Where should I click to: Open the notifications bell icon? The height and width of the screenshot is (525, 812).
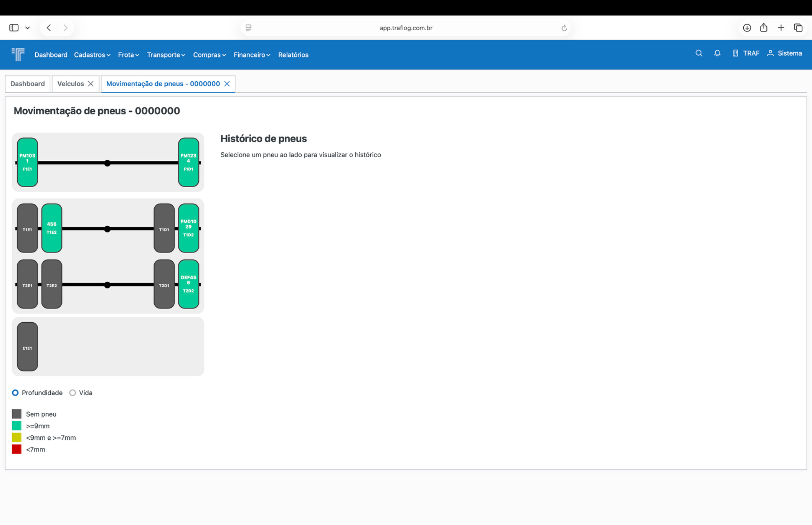[717, 53]
